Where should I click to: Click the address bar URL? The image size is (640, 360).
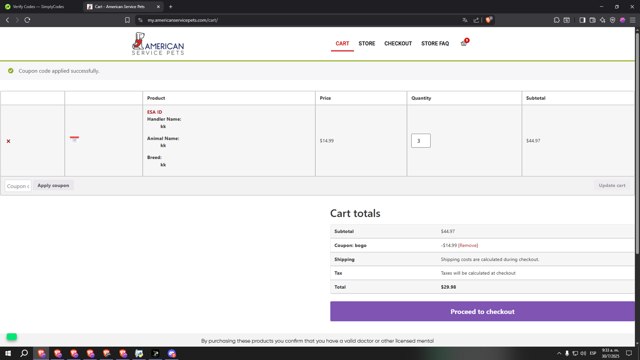(x=182, y=20)
